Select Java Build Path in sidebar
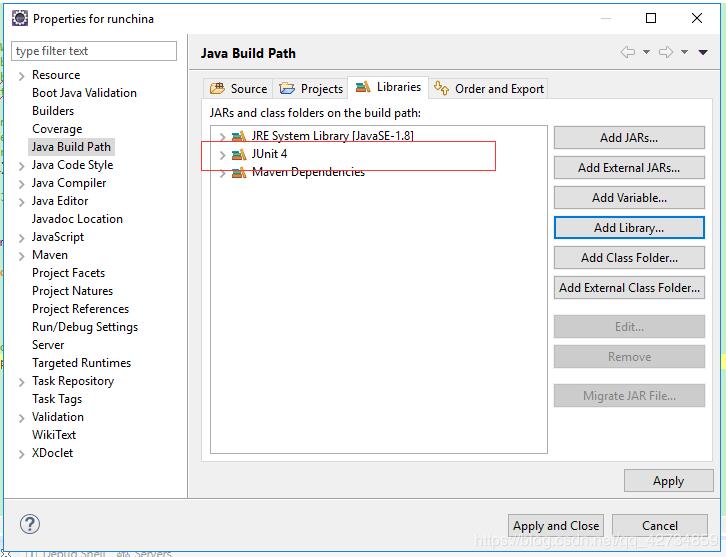Screen dimensions: 726x557 [x=71, y=147]
